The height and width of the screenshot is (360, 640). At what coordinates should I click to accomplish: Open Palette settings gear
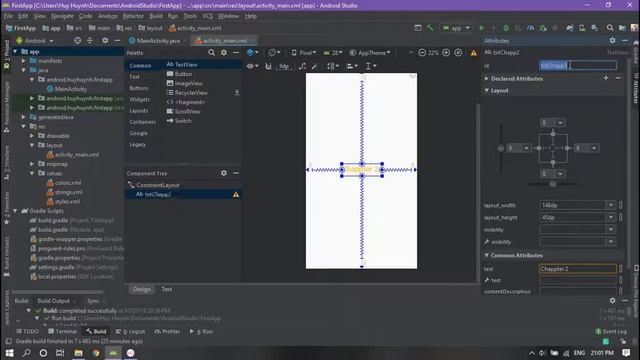click(224, 53)
